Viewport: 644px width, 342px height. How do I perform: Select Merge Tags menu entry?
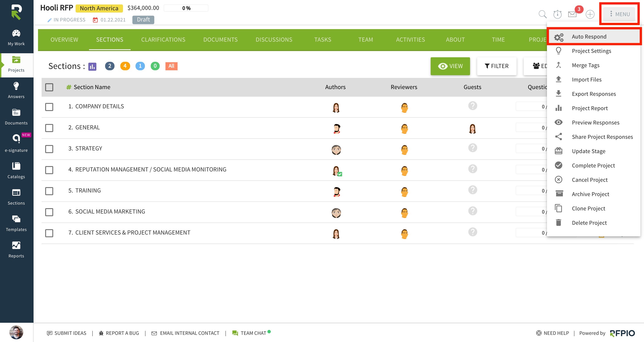pyautogui.click(x=593, y=65)
